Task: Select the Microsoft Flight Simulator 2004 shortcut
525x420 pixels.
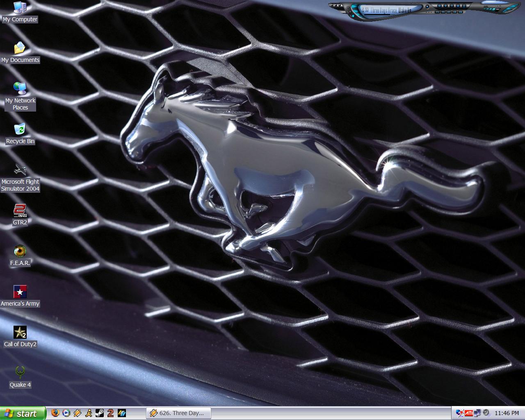Action: tap(20, 178)
